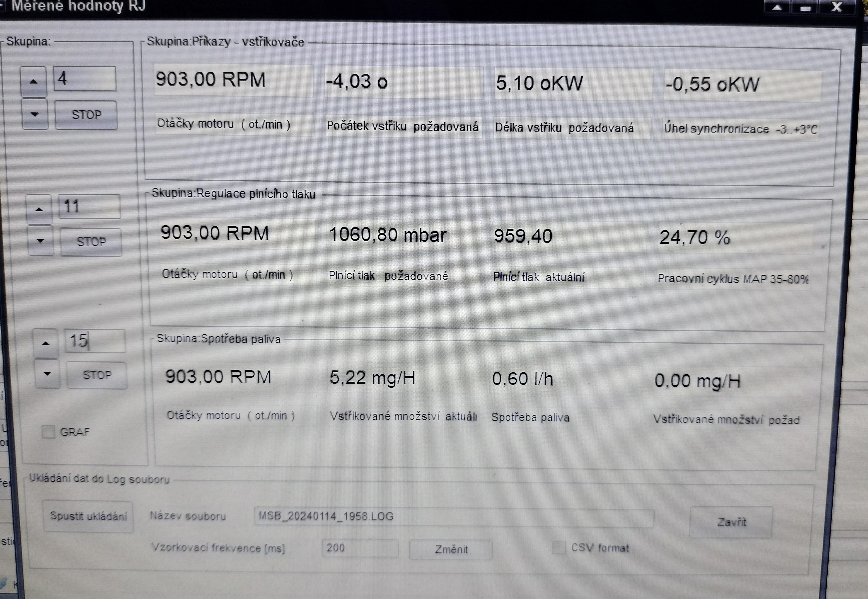Click the Vzorkovací frekvence [ms] label
This screenshot has width=868, height=599.
pos(218,548)
